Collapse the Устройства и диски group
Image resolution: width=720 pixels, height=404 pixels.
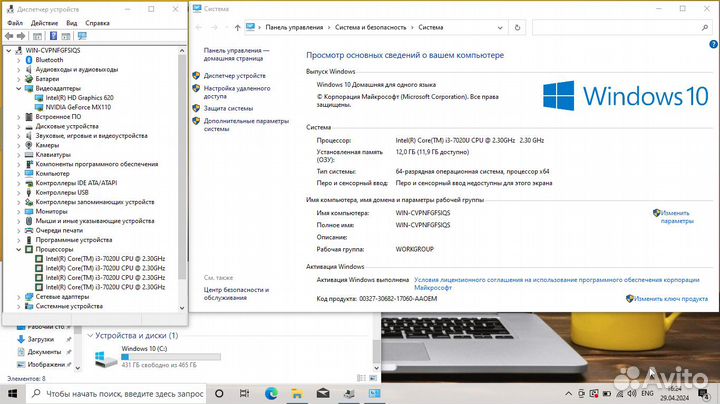90,336
